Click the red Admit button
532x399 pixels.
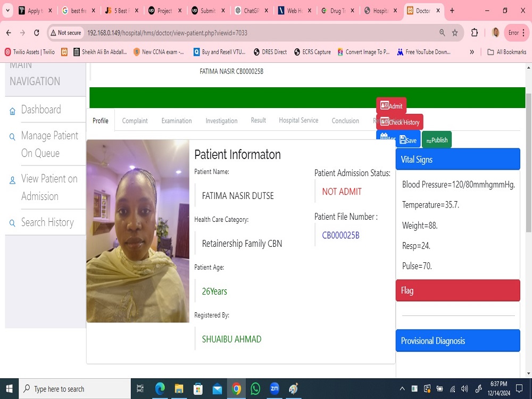point(391,106)
